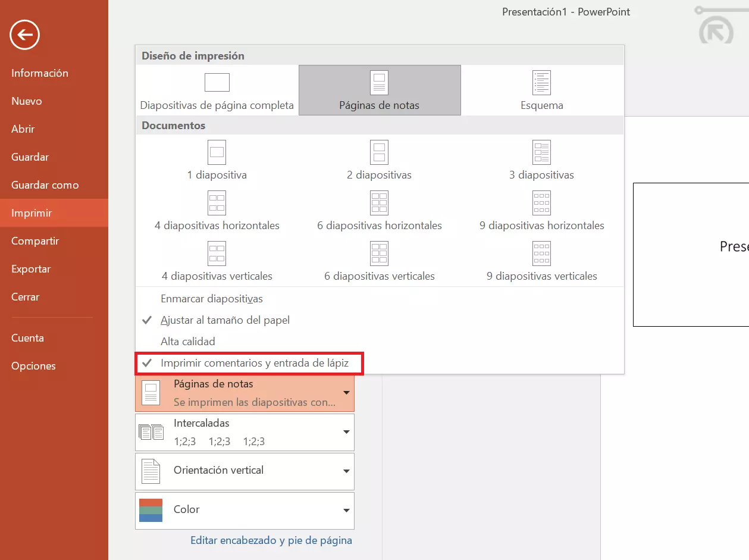Select 9 diapositivas verticales handout

[542, 261]
